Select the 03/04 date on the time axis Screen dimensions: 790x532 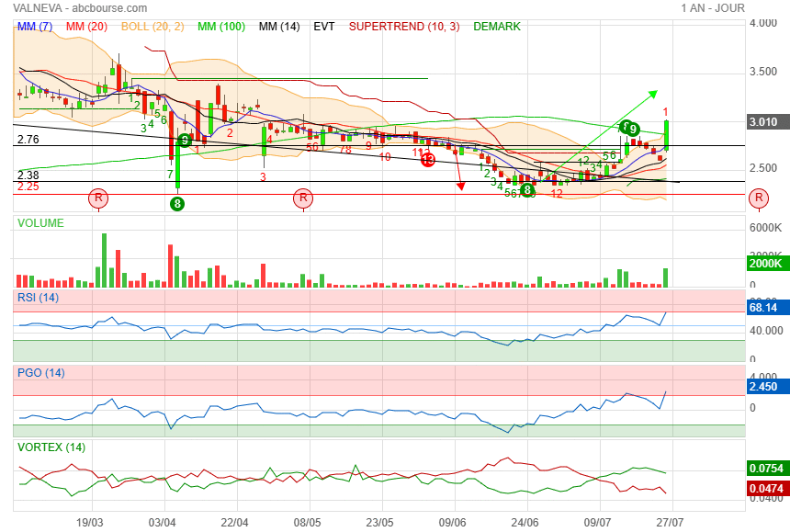[163, 522]
